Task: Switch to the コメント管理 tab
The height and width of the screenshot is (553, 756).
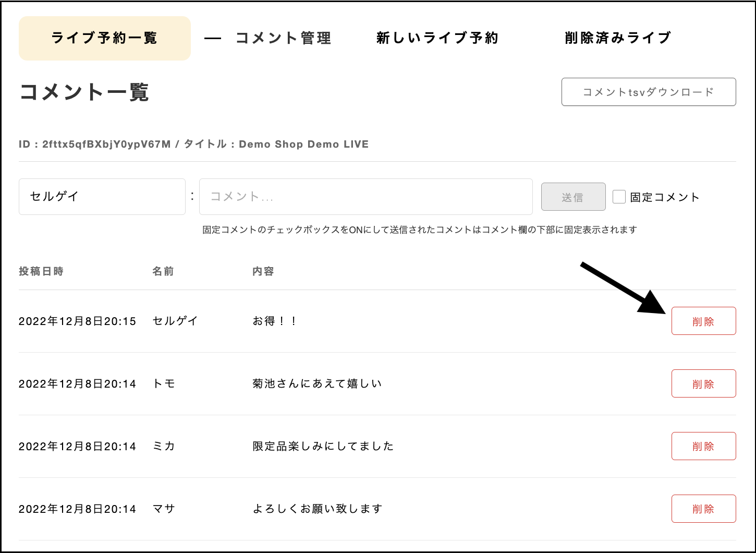Action: [x=283, y=38]
